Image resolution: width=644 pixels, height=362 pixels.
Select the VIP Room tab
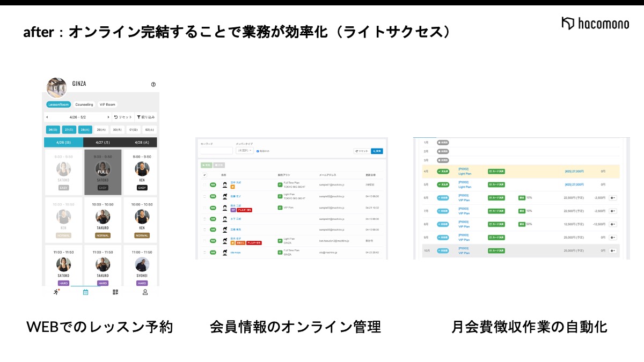107,105
